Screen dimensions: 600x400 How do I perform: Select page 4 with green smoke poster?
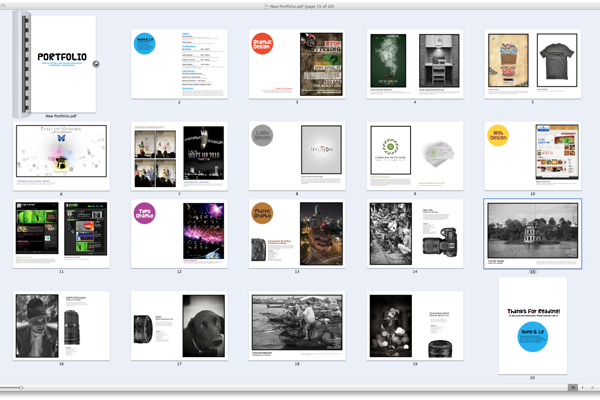click(415, 64)
